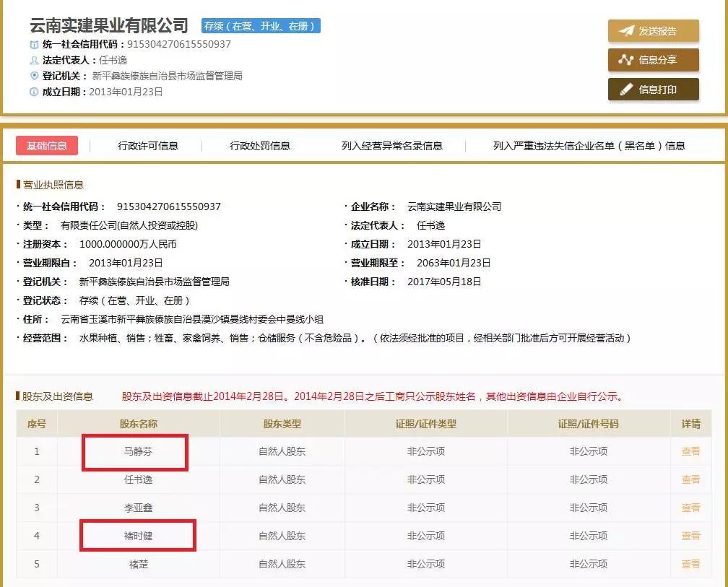Click the 存续（在营、开业、在册）status badge
The image size is (728, 587).
tap(261, 26)
